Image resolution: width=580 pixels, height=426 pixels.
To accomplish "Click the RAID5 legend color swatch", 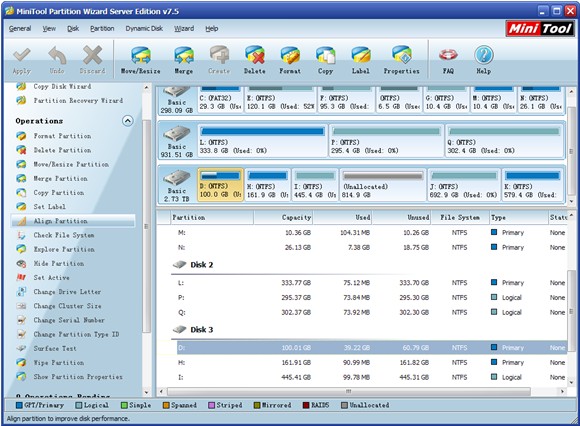I will [306, 405].
